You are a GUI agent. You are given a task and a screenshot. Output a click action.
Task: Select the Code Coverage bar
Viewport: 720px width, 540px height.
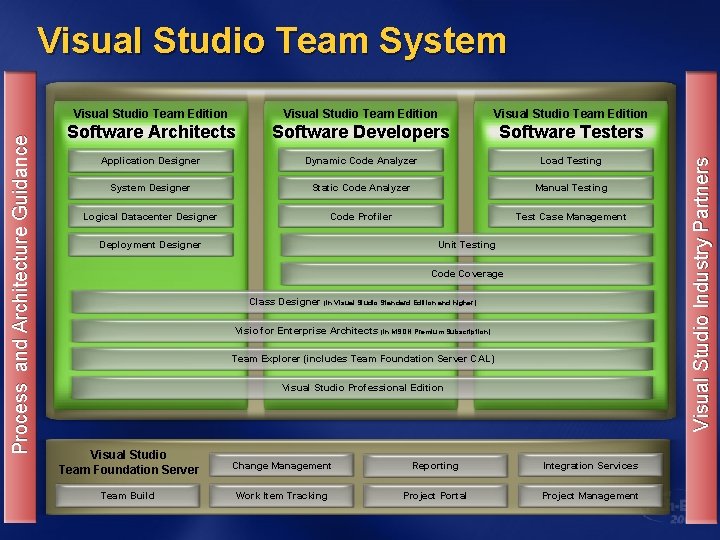tap(467, 274)
